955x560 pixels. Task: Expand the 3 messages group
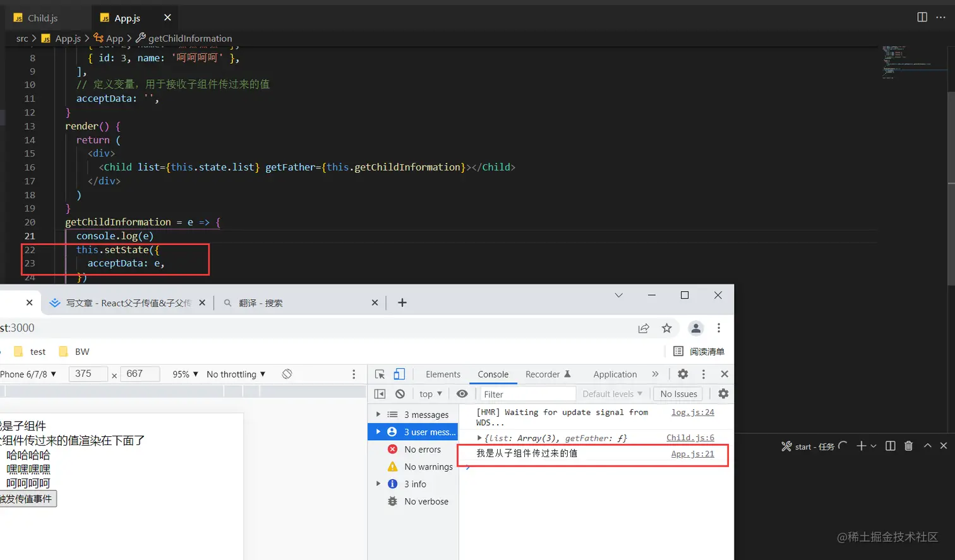pyautogui.click(x=378, y=415)
